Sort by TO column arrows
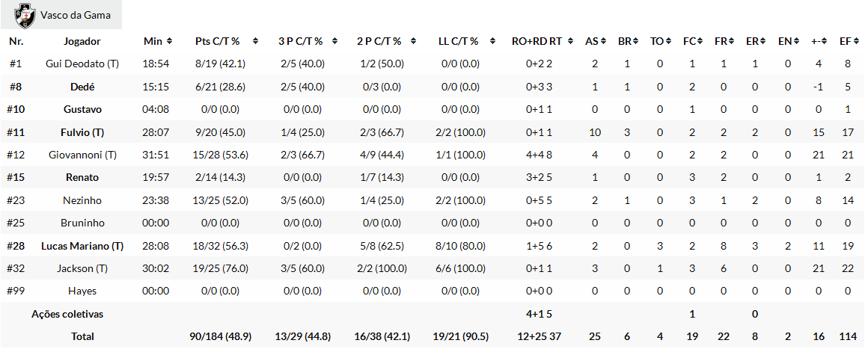The height and width of the screenshot is (352, 868). point(667,41)
